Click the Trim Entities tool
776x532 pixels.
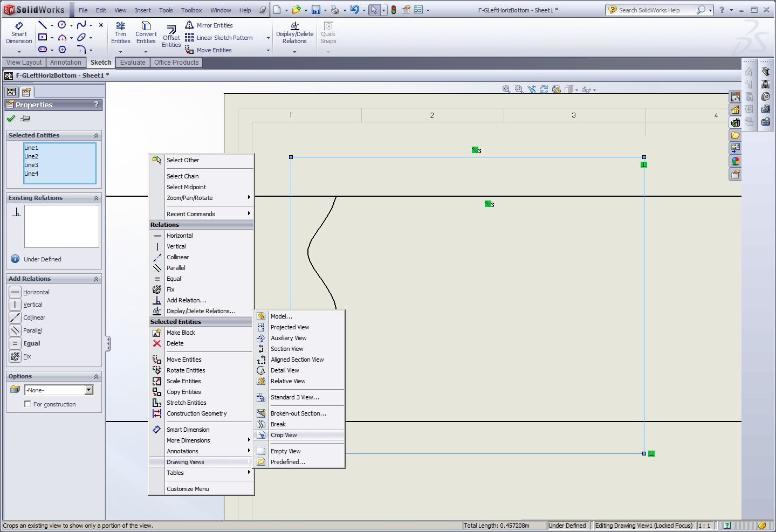click(x=120, y=33)
